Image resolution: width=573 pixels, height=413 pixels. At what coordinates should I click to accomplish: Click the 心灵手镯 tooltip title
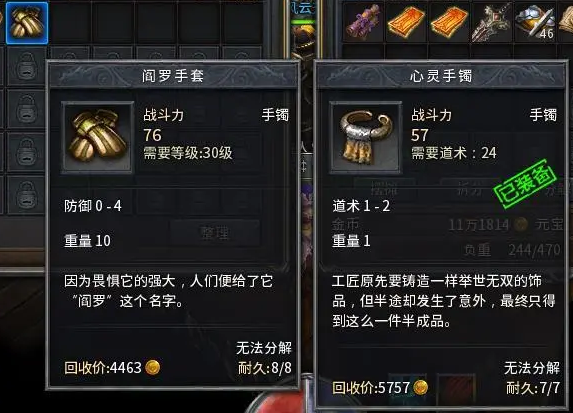tap(441, 76)
